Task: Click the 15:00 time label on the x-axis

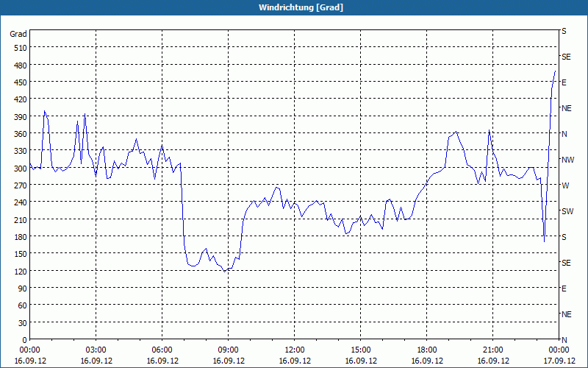Action: click(360, 350)
